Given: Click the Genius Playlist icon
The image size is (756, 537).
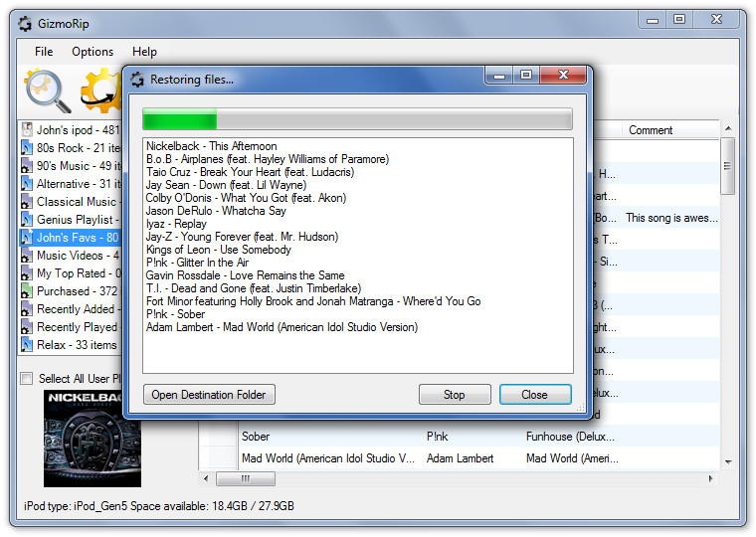Looking at the screenshot, I should click(27, 220).
